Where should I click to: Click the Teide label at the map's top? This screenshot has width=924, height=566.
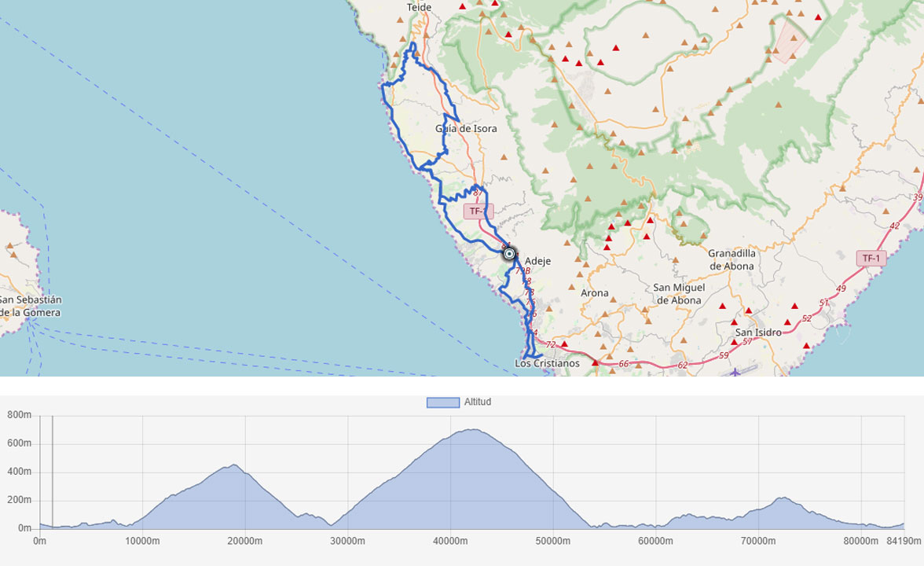point(419,7)
